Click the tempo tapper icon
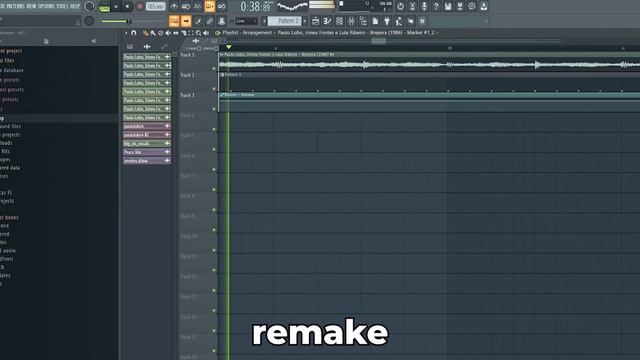Viewport: 640px width, 360px height. [398, 21]
